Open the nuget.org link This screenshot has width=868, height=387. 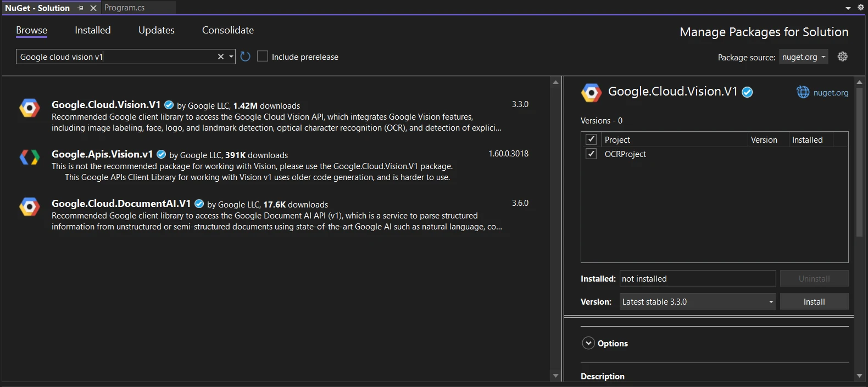[x=831, y=93]
